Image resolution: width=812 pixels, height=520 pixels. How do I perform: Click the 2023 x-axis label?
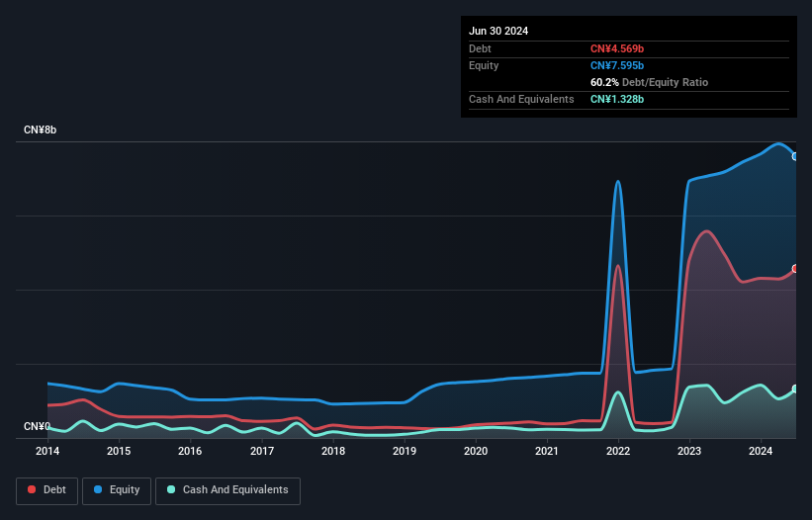(x=689, y=451)
